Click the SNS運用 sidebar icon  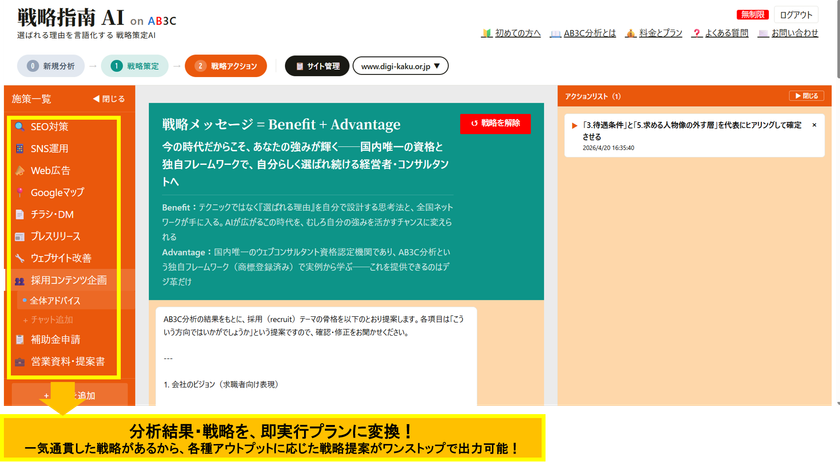click(x=20, y=148)
